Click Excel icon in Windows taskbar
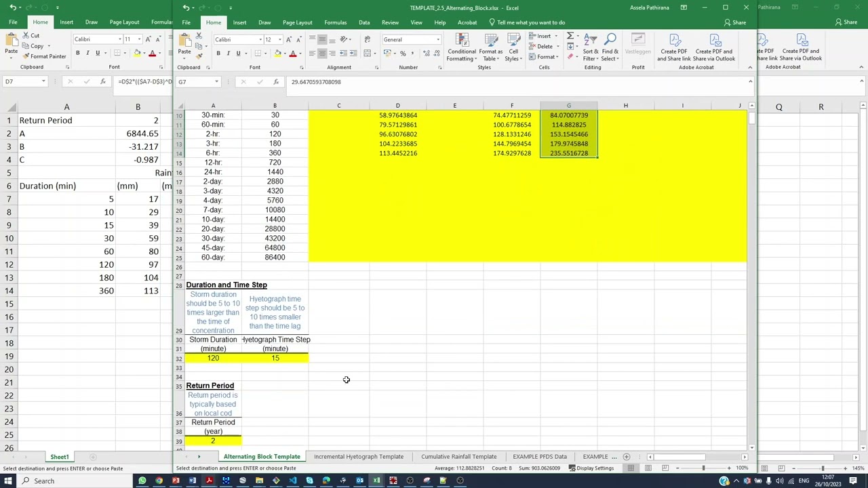The width and height of the screenshot is (868, 488). point(376,481)
